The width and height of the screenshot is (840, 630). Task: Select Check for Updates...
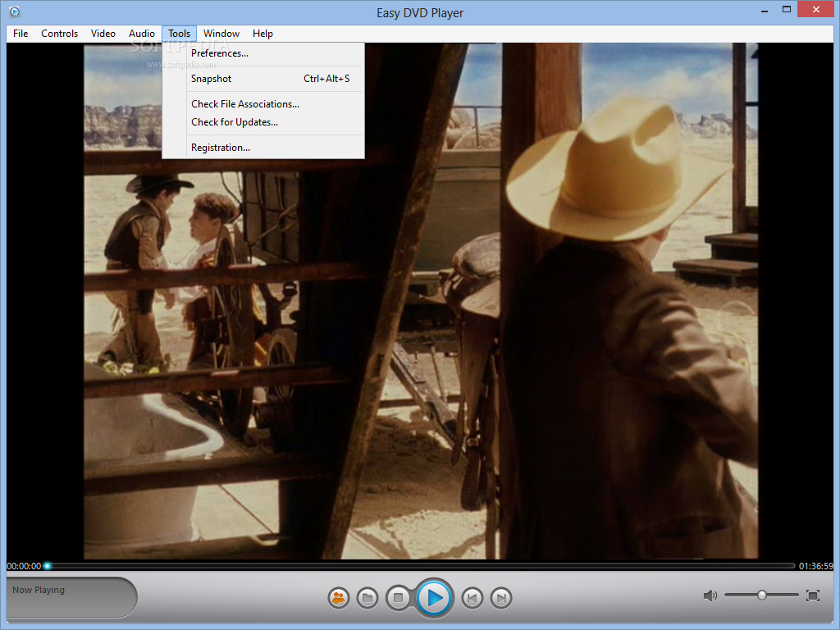pyautogui.click(x=263, y=122)
